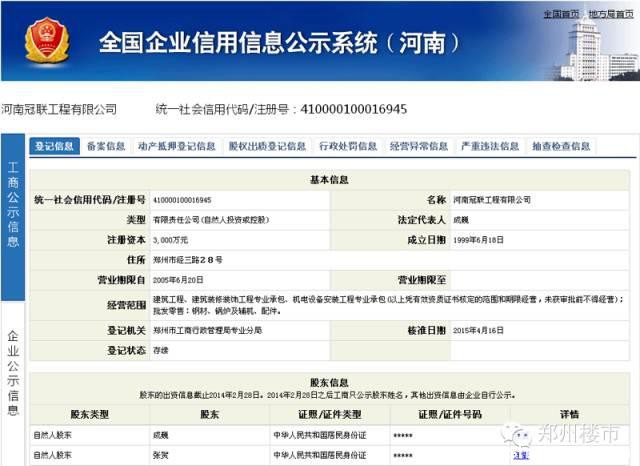
Task: Click 自然人股东 in first shareholder row
Action: pos(53,435)
